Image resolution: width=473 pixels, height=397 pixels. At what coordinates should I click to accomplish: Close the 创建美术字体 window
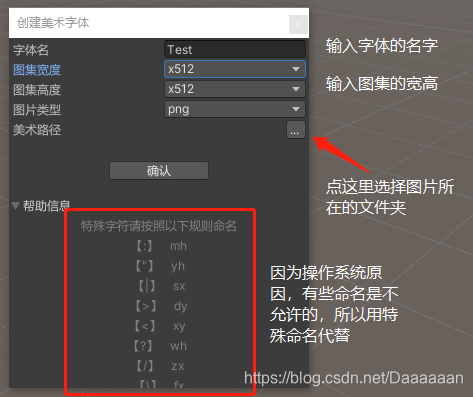[x=298, y=24]
